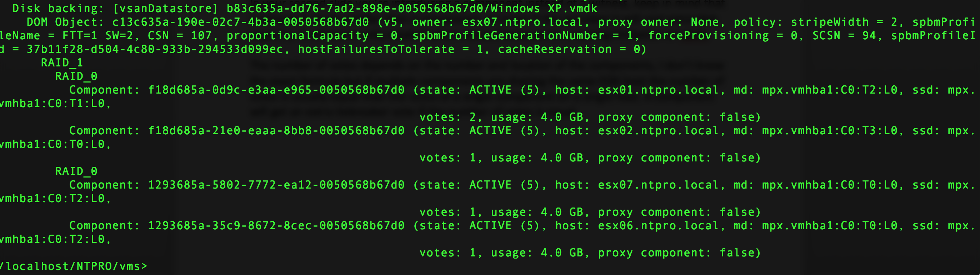
Task: Click the spbmProfileGenerationNumber text
Action: [x=508, y=36]
